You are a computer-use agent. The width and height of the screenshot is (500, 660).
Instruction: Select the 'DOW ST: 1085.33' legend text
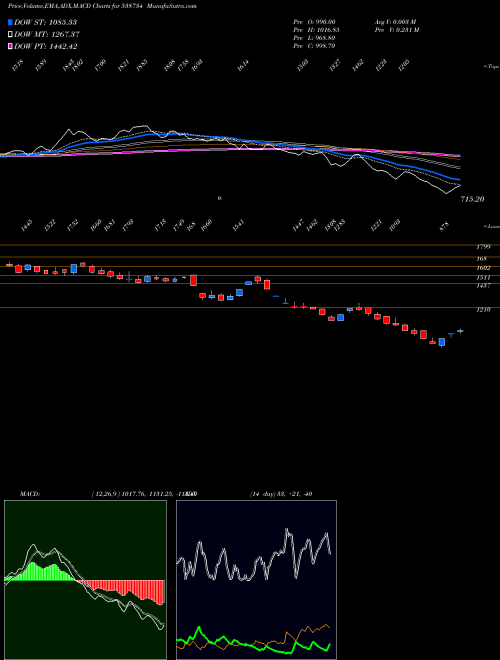(x=45, y=22)
